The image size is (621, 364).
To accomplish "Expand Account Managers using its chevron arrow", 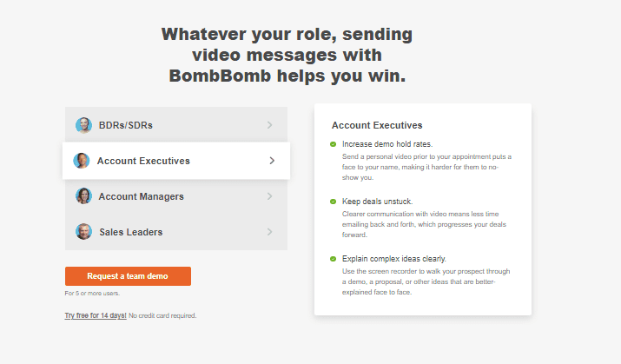I will point(270,196).
